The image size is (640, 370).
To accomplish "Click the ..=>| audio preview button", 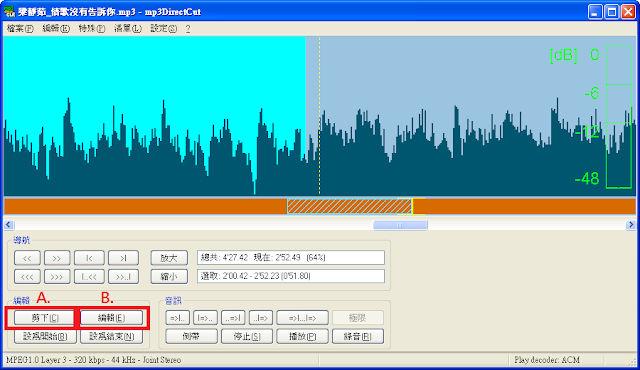I will pos(233,318).
